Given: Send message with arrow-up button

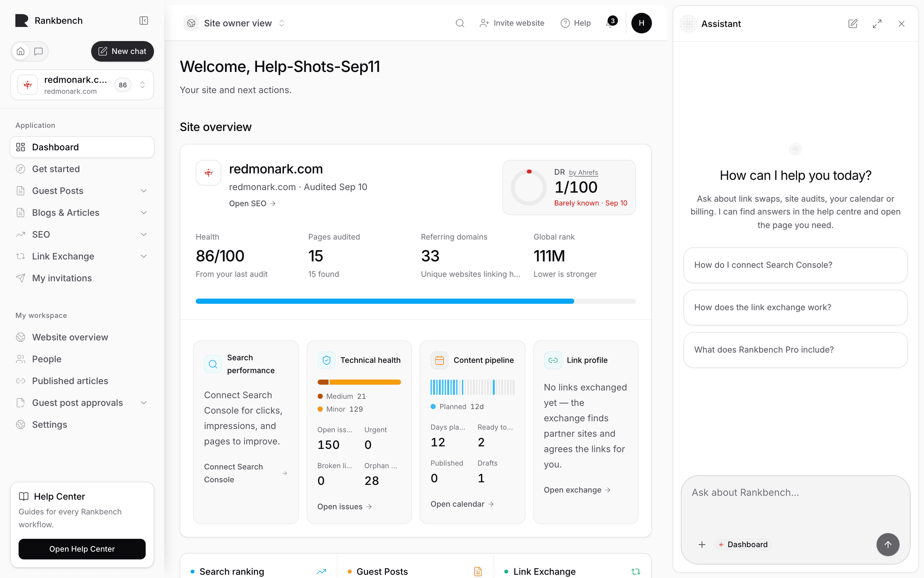Looking at the screenshot, I should pyautogui.click(x=888, y=544).
